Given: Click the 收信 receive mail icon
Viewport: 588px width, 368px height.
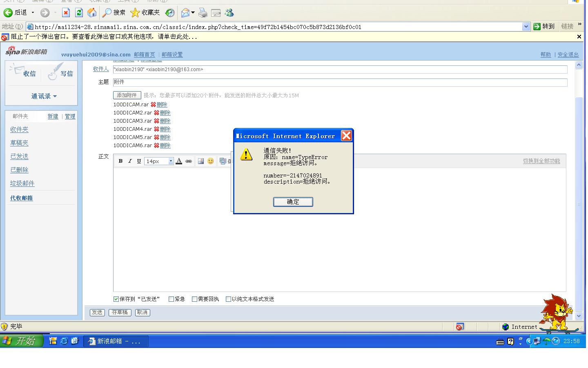Looking at the screenshot, I should click(24, 72).
